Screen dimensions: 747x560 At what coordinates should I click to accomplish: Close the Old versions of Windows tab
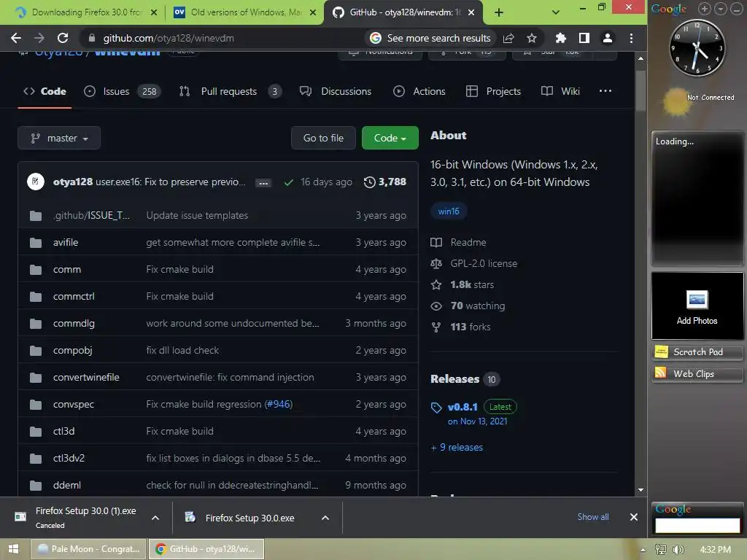click(x=312, y=12)
